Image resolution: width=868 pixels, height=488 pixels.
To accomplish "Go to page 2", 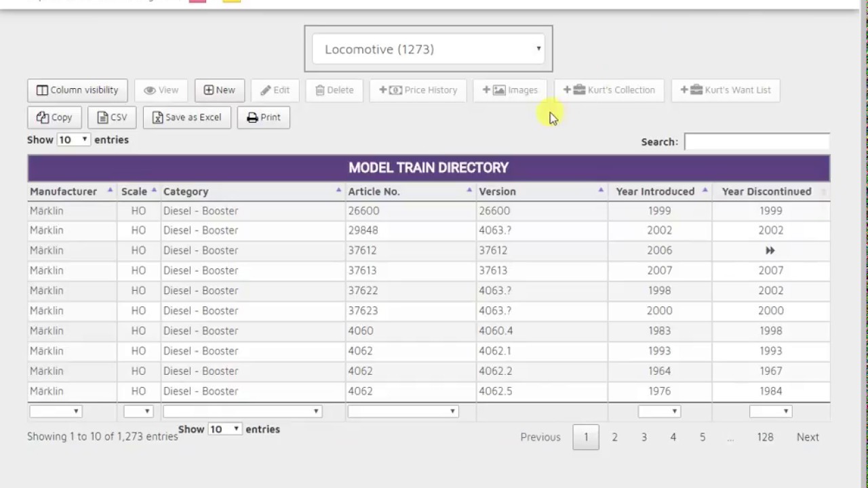I will (615, 437).
